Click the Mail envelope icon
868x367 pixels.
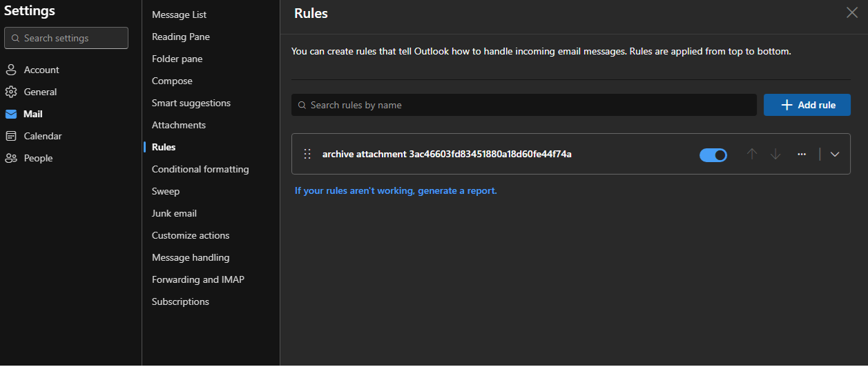tap(11, 114)
